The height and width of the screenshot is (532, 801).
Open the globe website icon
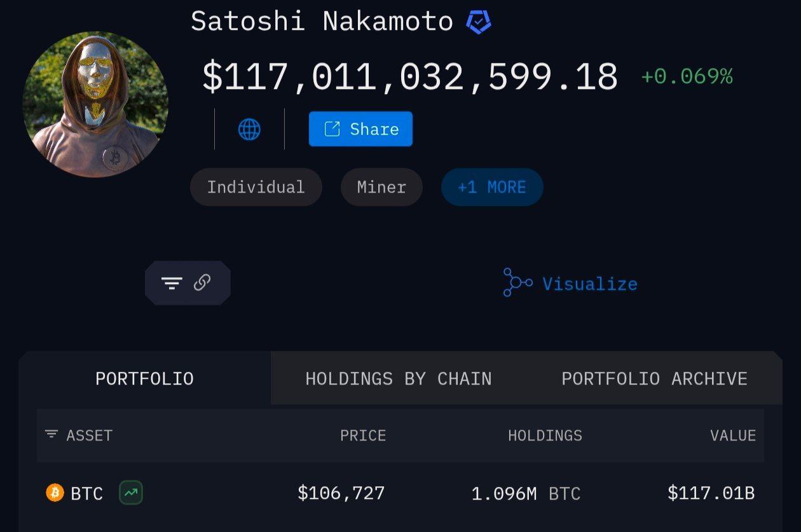point(249,130)
